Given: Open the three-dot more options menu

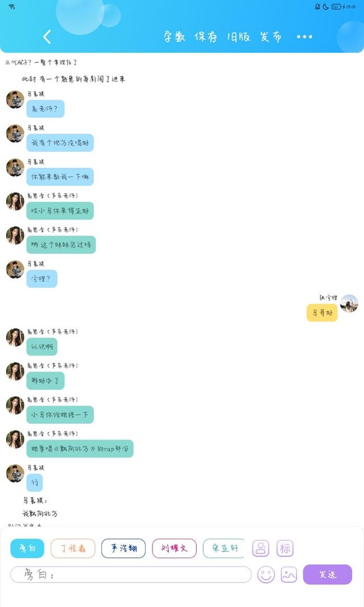Looking at the screenshot, I should pos(304,37).
